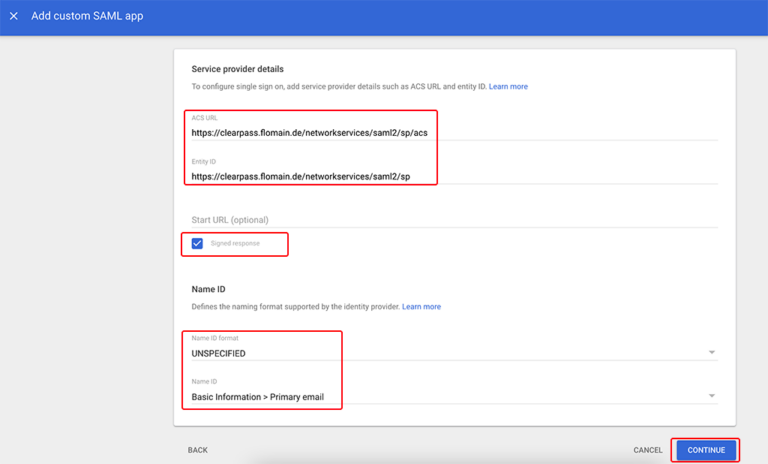Open the Name ID format dropdown
Image resolution: width=768 pixels, height=464 pixels.
[455, 353]
